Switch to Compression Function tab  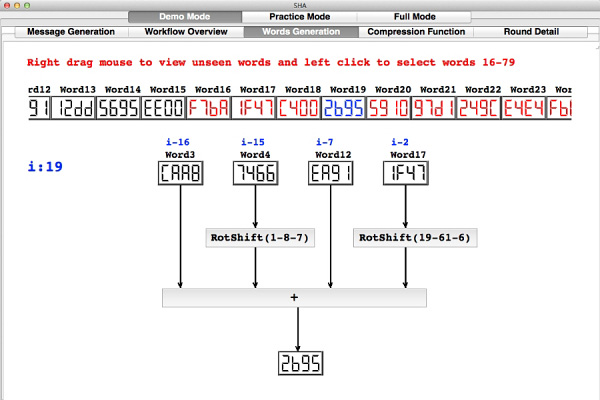click(412, 31)
